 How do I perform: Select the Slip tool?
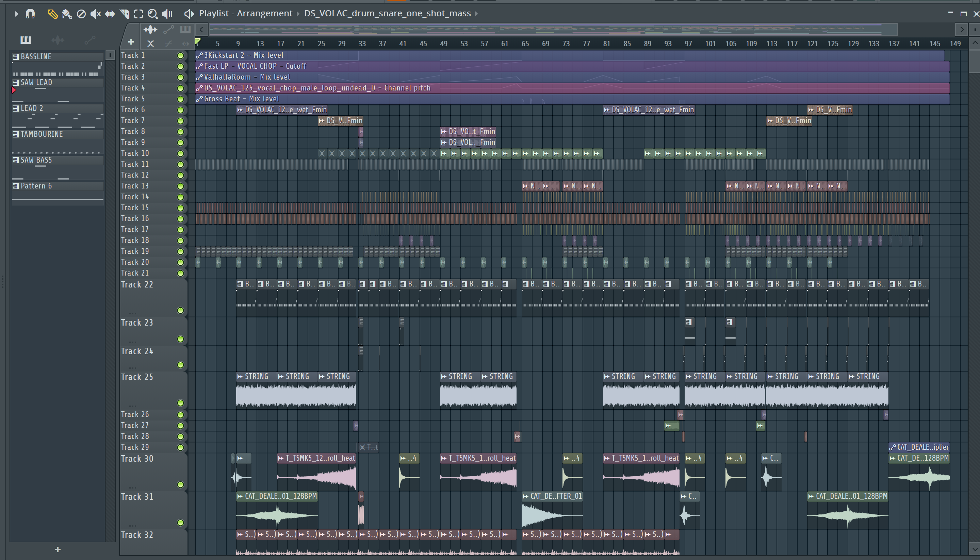tap(110, 14)
